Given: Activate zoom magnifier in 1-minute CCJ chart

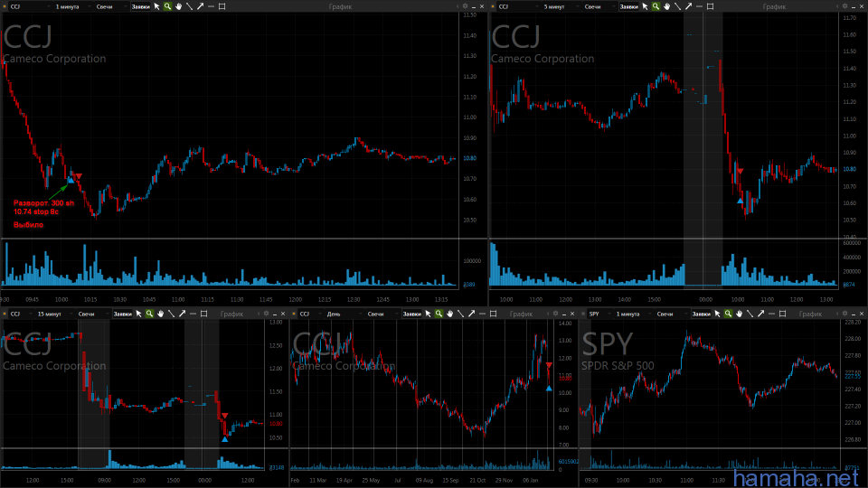Looking at the screenshot, I should [168, 6].
